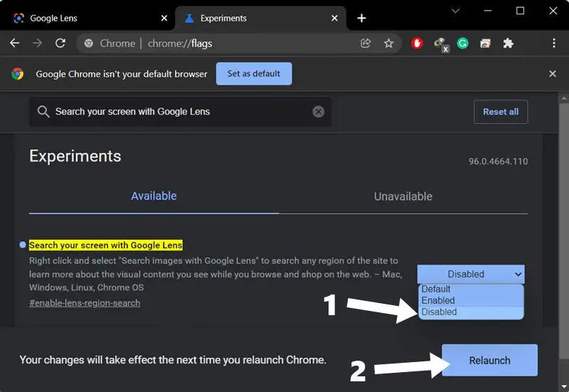Image resolution: width=569 pixels, height=392 pixels.
Task: Click the version number 96.0.4664.110
Action: (x=498, y=161)
